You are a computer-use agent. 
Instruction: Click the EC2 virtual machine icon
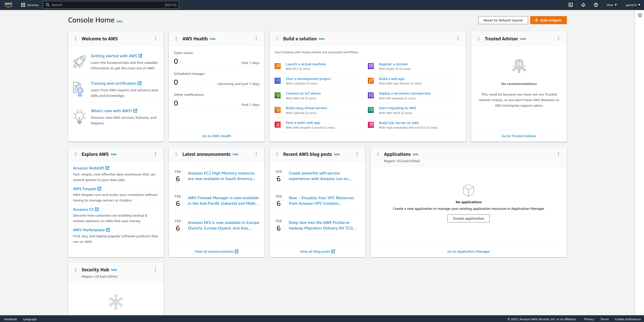[x=278, y=66]
